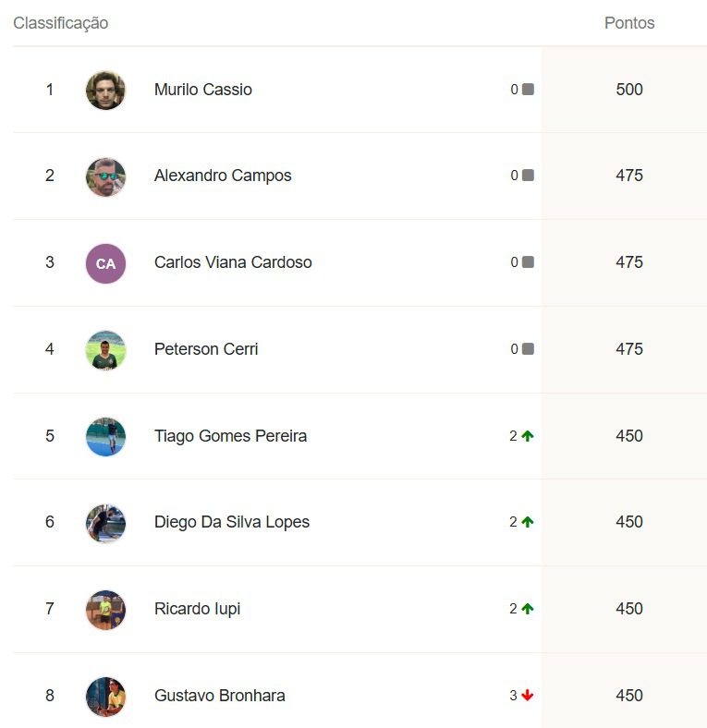Select Alexandro Campos's 475 points cell
This screenshot has height=728, width=707.
point(625,176)
